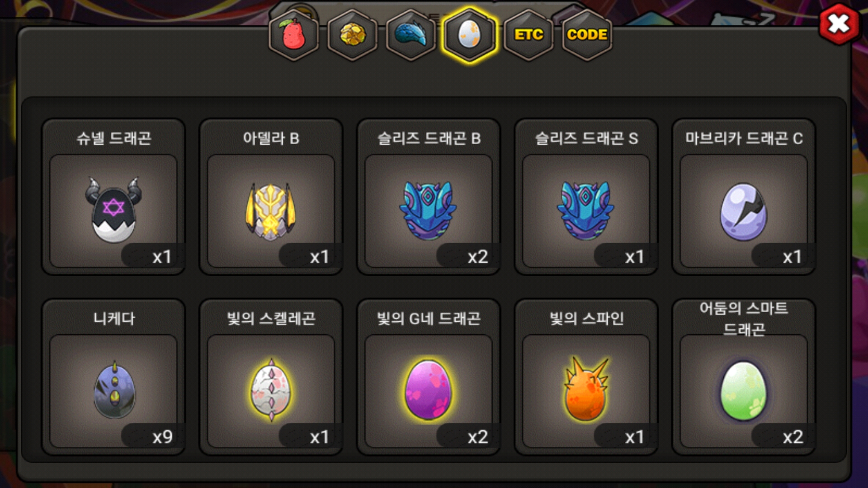Tap the green 어둠의 스마트 드래곤 egg

pyautogui.click(x=744, y=391)
